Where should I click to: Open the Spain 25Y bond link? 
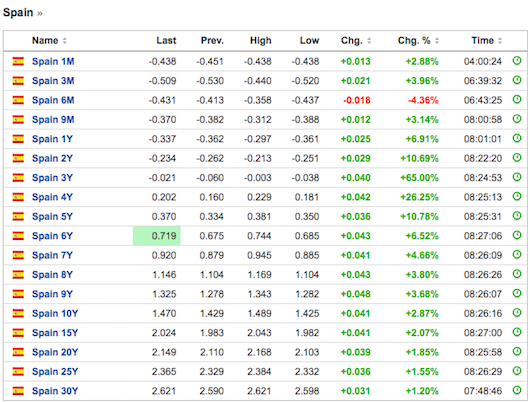pos(55,372)
